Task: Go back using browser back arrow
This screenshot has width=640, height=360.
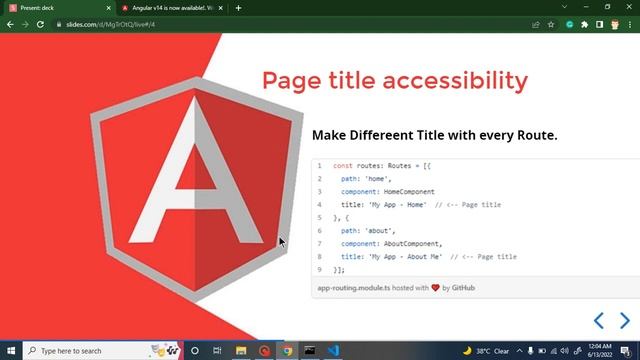Action: coord(10,24)
